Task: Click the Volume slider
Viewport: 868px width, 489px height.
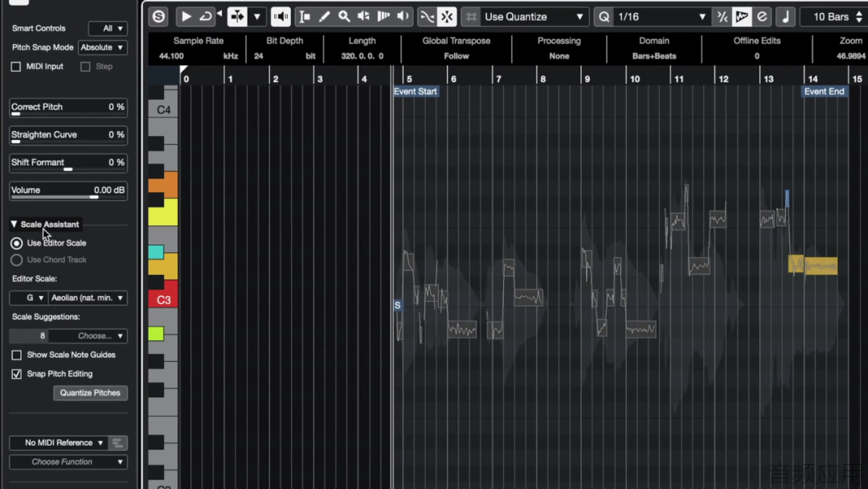Action: 68,191
